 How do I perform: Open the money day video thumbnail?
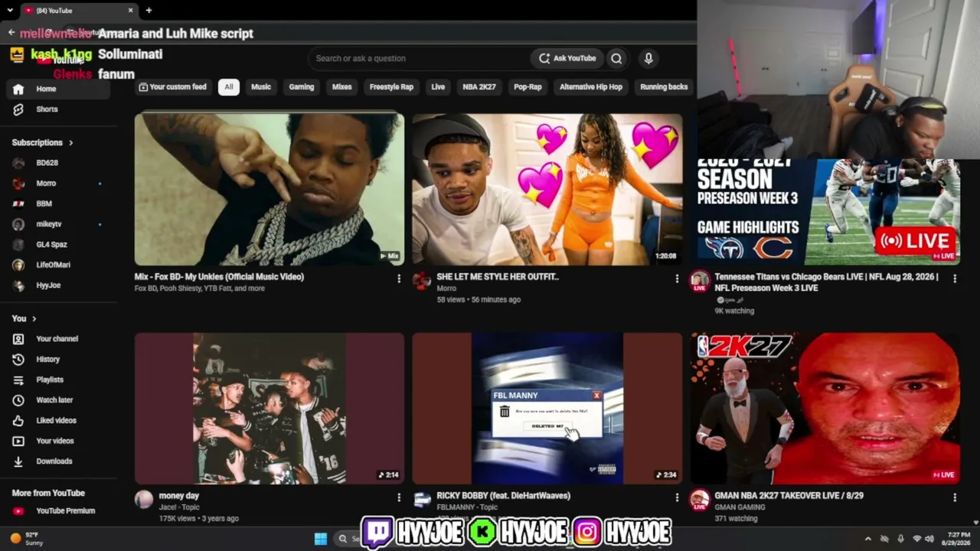pyautogui.click(x=269, y=408)
